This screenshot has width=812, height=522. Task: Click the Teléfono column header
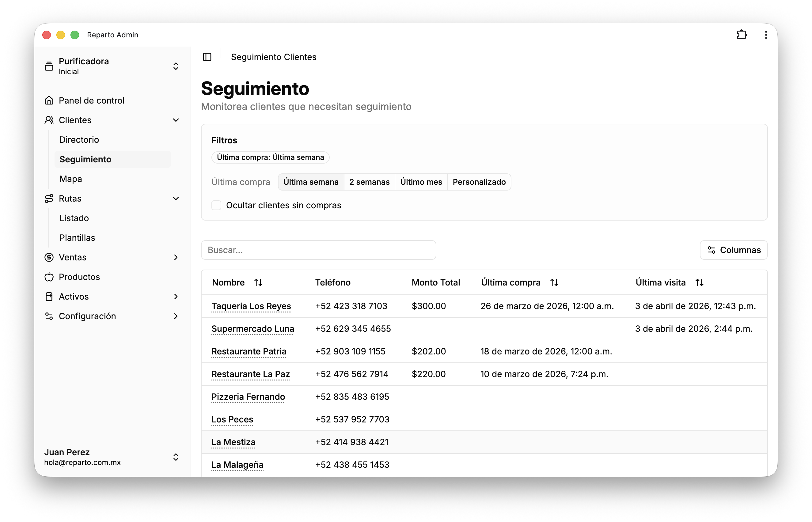tap(332, 282)
